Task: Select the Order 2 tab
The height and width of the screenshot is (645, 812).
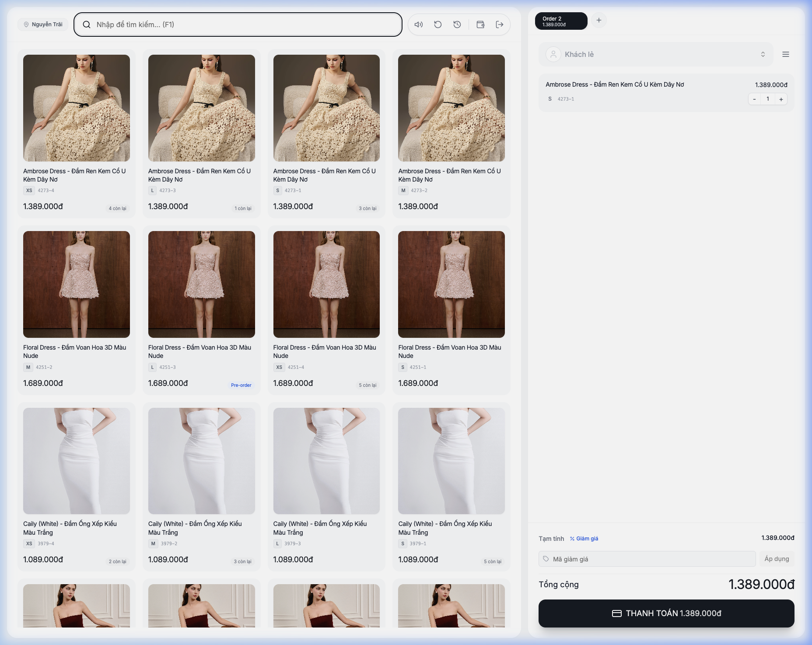Action: coord(561,21)
